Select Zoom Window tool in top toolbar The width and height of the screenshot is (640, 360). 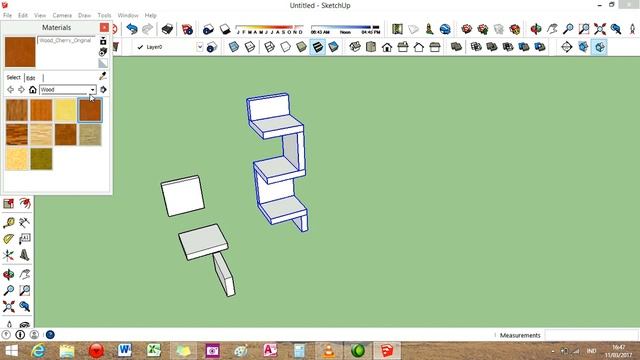(x=584, y=29)
